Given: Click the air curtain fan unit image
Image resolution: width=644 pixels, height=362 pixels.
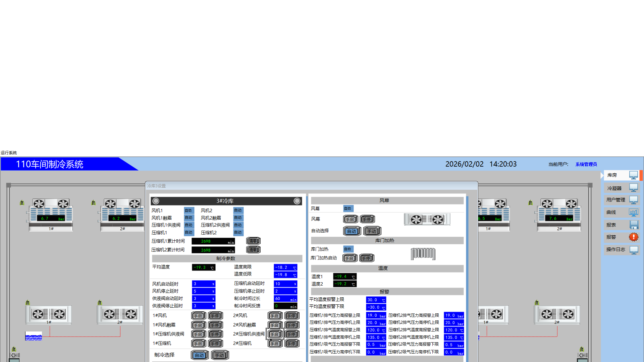Looking at the screenshot, I should pyautogui.click(x=427, y=220).
